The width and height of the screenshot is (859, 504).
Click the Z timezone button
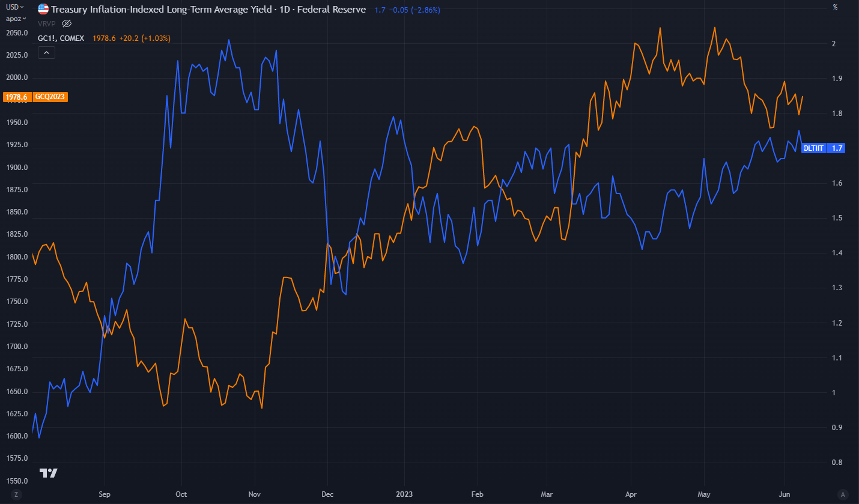[16, 494]
